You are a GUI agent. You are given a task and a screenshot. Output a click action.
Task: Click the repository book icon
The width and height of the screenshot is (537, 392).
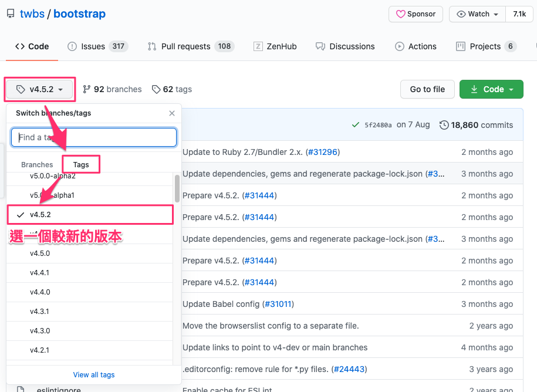(11, 13)
